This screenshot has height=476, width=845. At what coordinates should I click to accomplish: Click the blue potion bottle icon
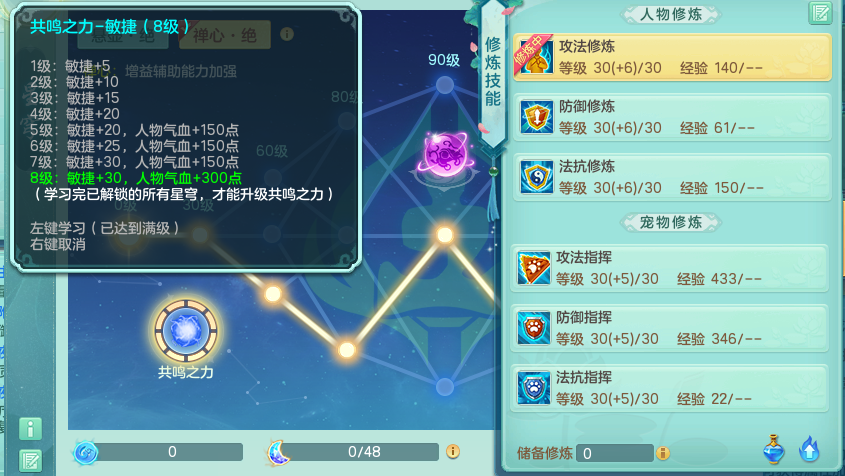coord(774,449)
